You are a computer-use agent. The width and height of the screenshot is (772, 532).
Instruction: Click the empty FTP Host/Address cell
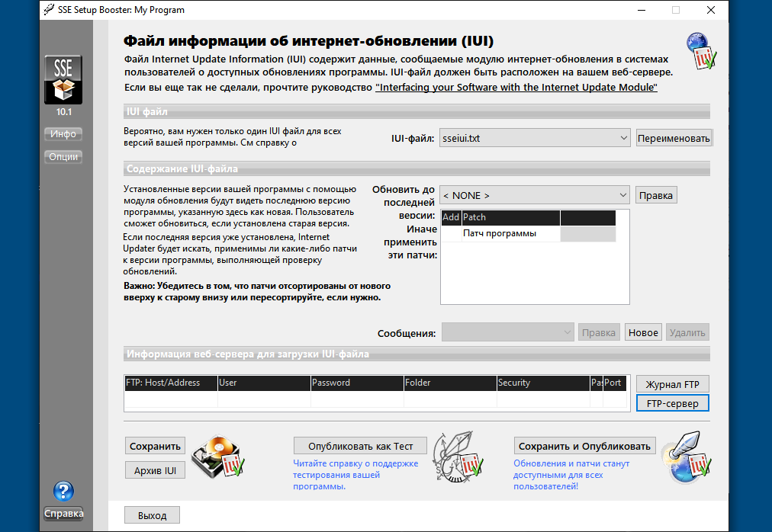[x=171, y=399]
